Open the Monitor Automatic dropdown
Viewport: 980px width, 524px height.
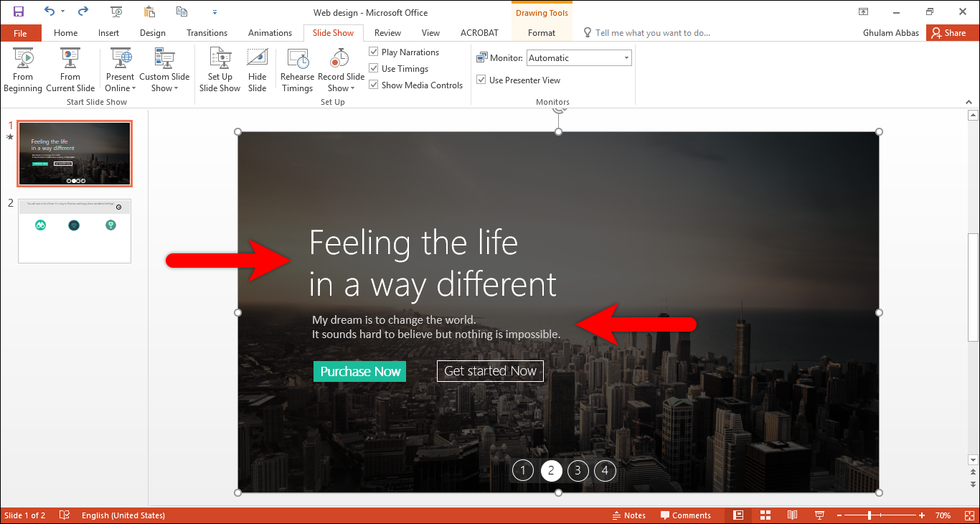point(579,58)
